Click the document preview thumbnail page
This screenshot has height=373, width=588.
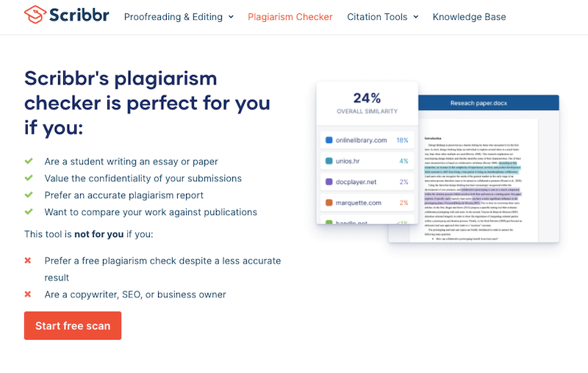473,181
